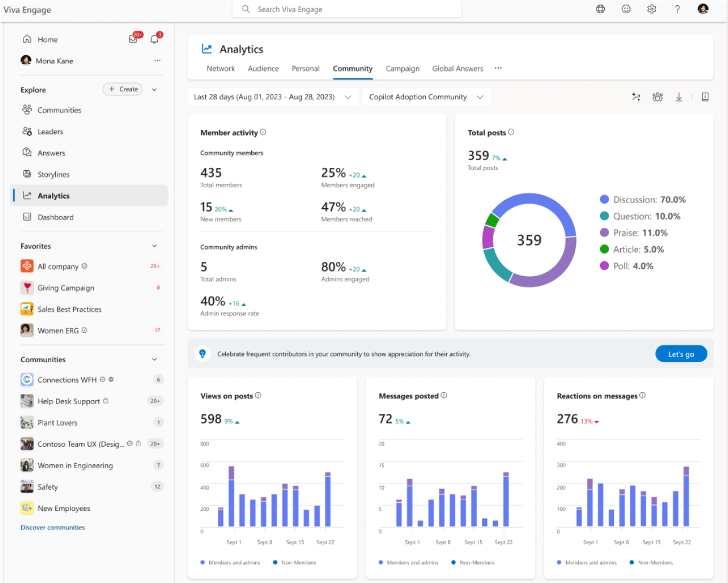Open the Copilot Adoption Community dropdown

point(426,97)
